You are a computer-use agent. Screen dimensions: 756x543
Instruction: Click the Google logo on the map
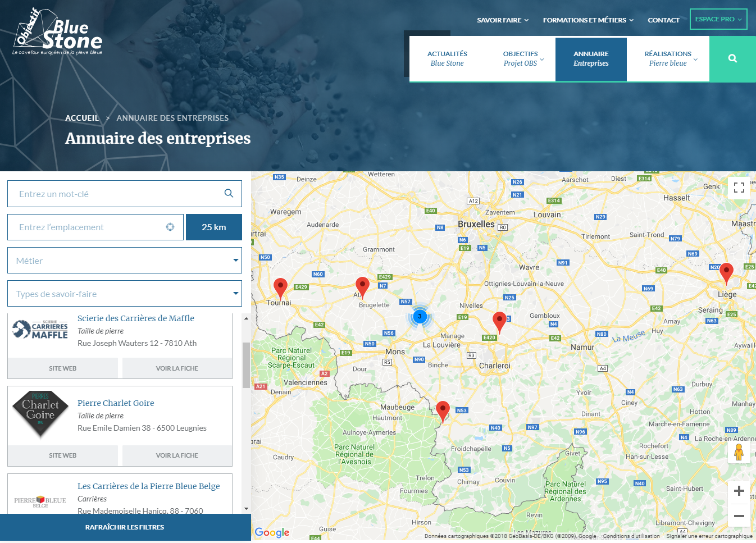(x=272, y=532)
